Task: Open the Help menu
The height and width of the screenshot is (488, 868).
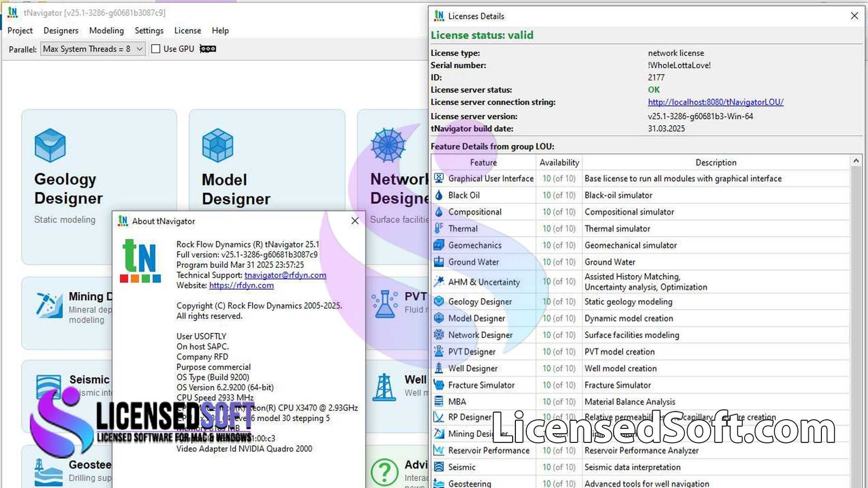Action: 220,31
